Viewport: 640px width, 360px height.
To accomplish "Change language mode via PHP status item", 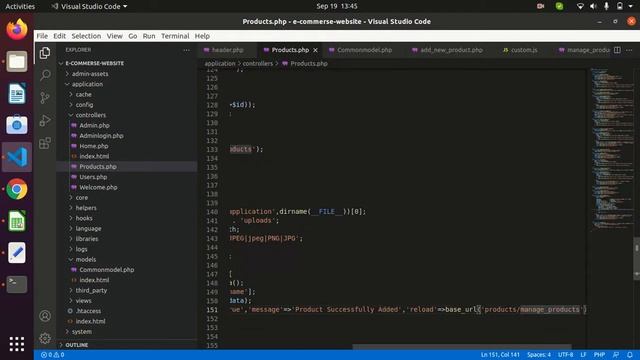I will click(x=599, y=355).
